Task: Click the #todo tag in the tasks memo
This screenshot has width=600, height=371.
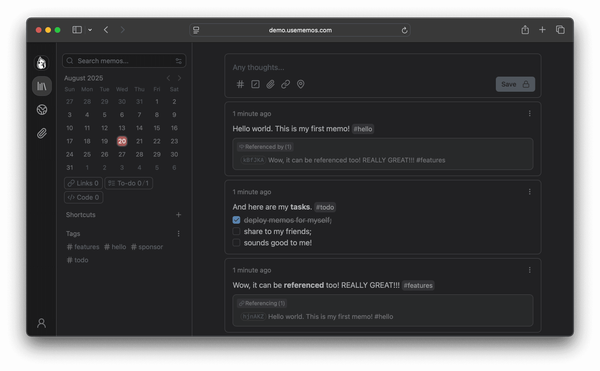Action: point(325,207)
